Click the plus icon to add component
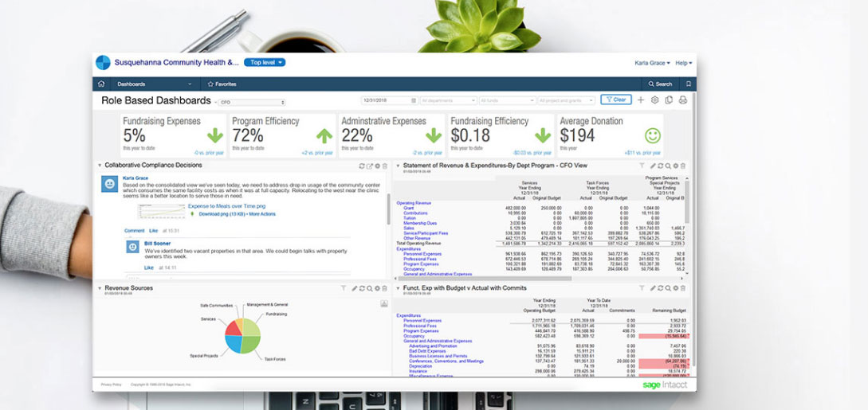868x410 pixels. [641, 100]
